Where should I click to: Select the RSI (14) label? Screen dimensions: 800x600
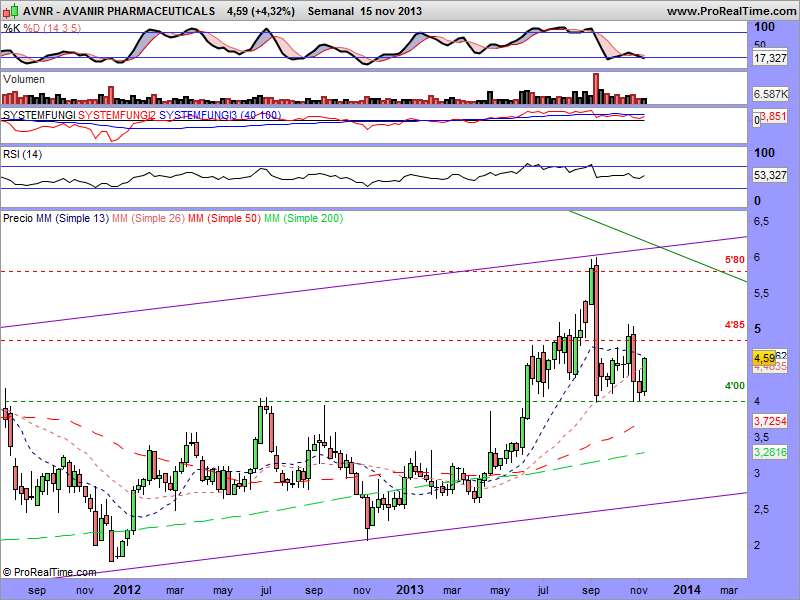22,154
